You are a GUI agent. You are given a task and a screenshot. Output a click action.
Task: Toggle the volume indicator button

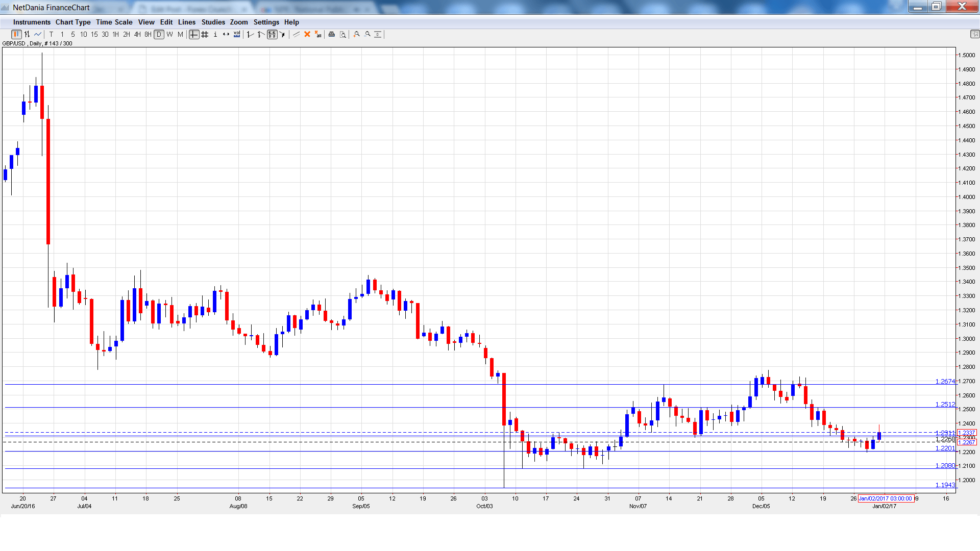[237, 35]
